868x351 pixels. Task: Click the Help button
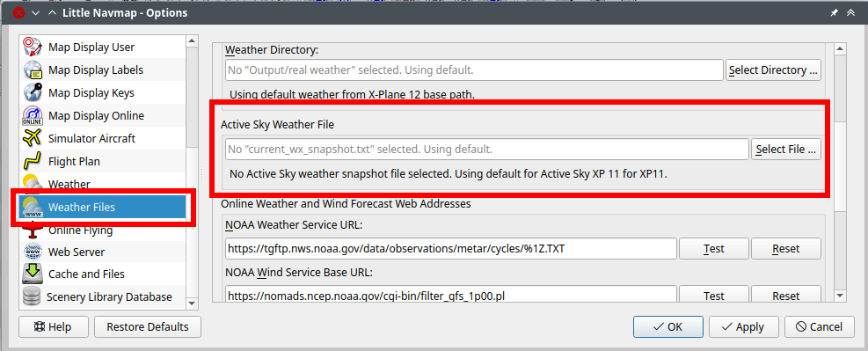pos(53,326)
